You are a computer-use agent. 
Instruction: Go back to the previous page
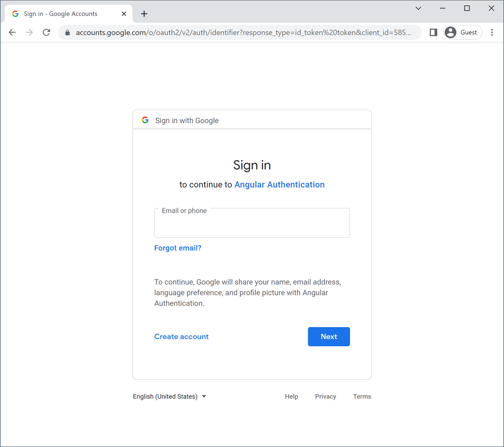pos(12,32)
